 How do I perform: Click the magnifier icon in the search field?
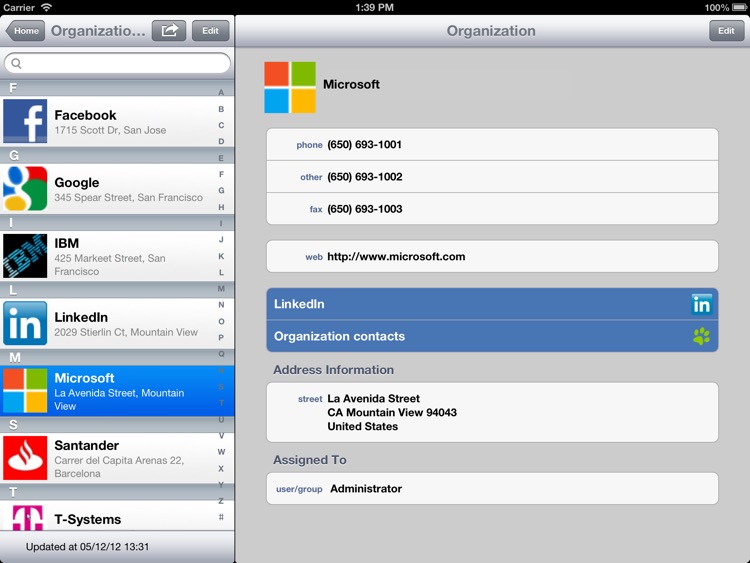tap(16, 63)
